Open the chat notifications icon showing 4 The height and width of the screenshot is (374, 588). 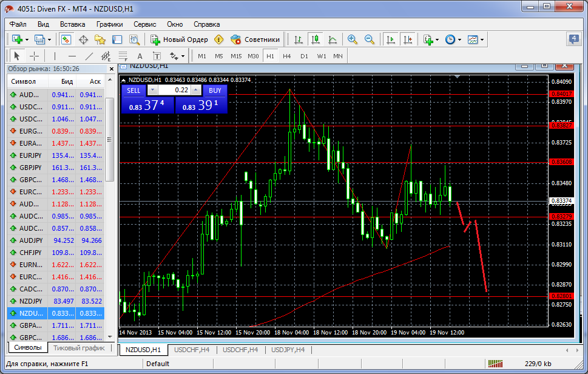[573, 39]
